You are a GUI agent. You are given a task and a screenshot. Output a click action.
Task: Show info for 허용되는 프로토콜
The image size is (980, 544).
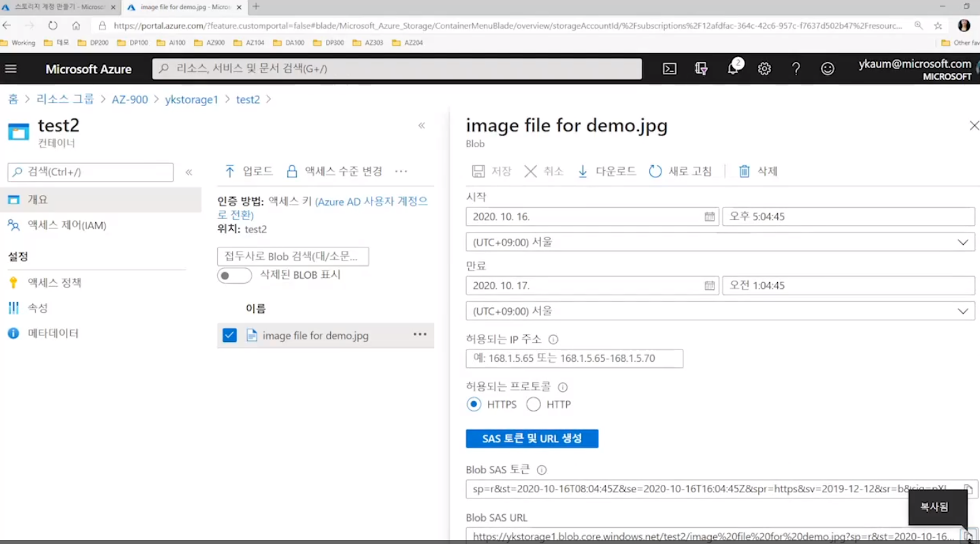pos(563,388)
